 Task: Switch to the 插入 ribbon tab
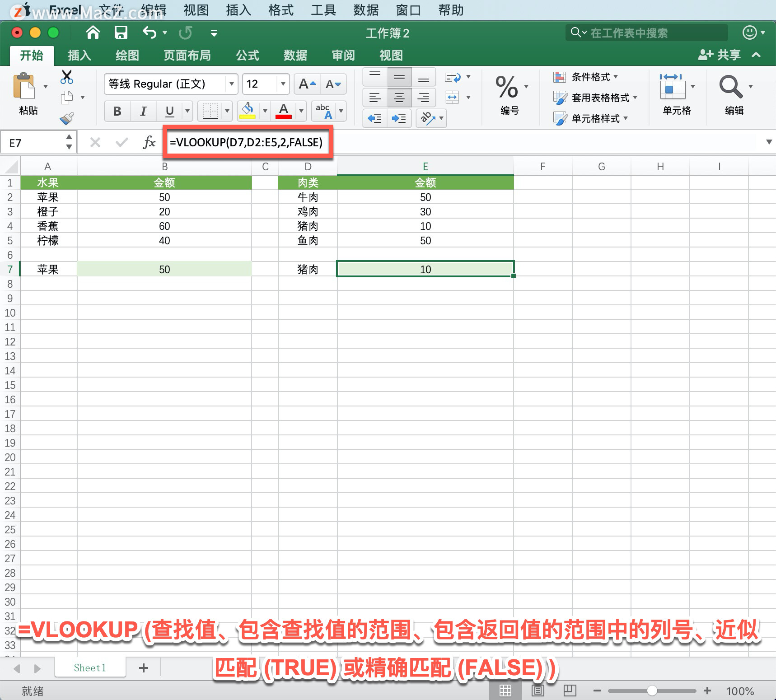pyautogui.click(x=79, y=56)
